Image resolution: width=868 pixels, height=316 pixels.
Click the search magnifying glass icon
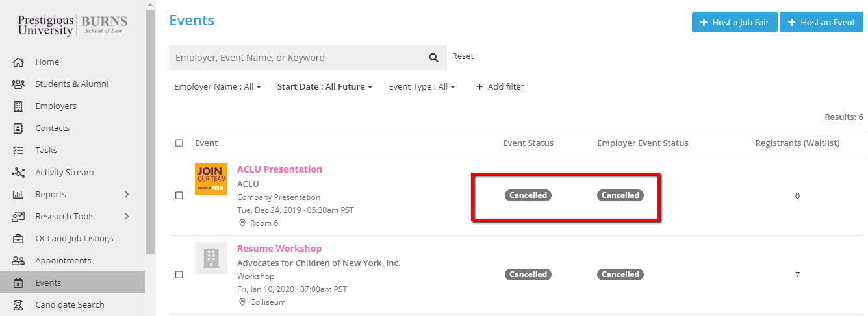433,58
